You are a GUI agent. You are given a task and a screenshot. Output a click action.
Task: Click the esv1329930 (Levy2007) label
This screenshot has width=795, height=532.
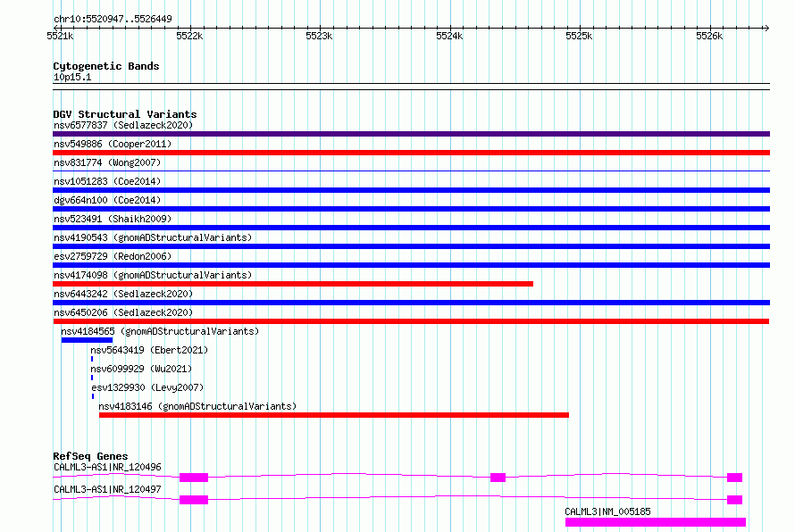[147, 387]
